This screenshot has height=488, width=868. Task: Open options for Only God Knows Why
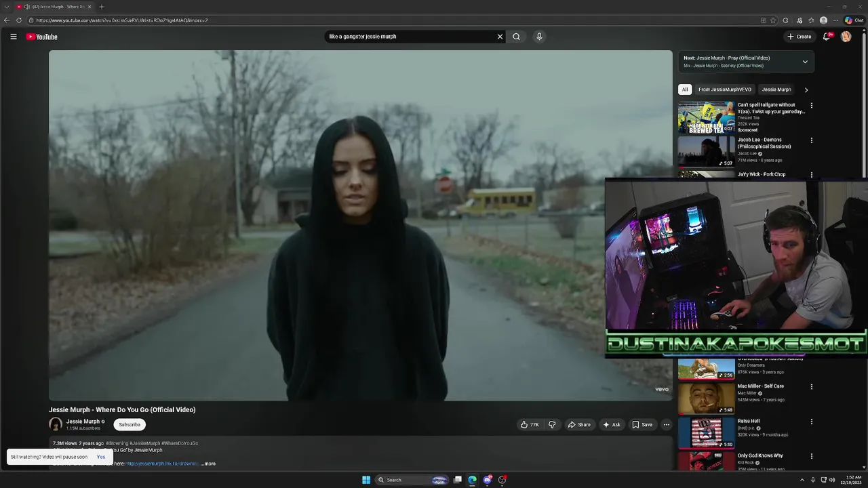click(x=811, y=456)
